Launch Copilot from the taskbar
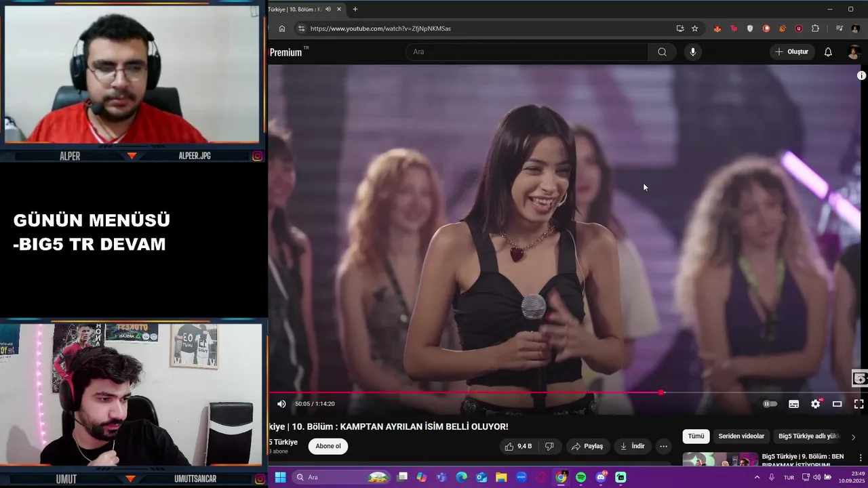This screenshot has height=488, width=868. 422,477
